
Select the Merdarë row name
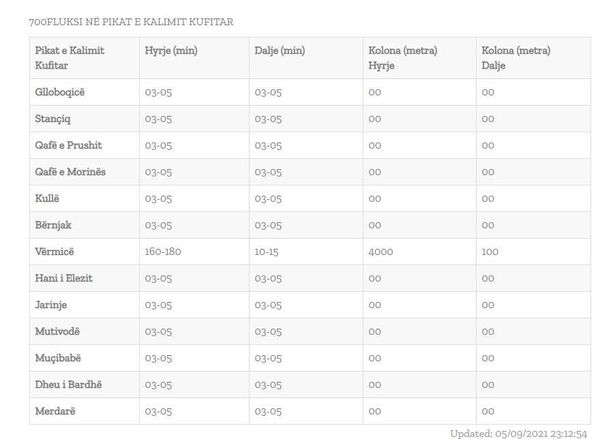55,411
